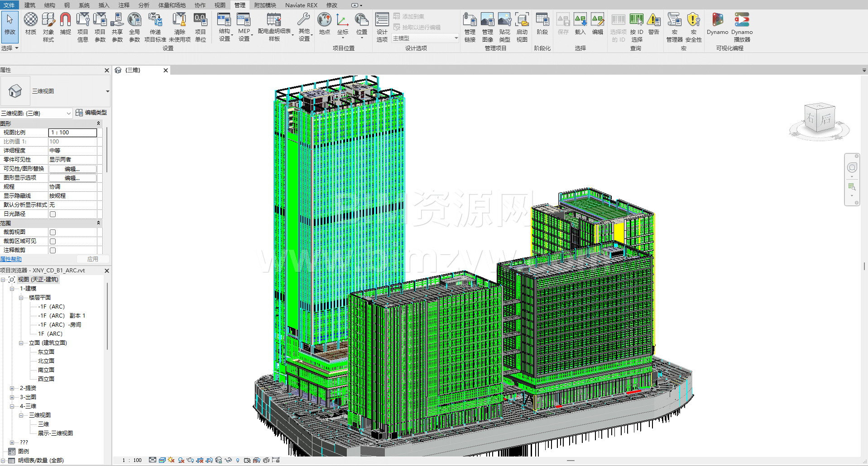Open the 宏管理器 (Macro Manager)
The image size is (868, 466).
click(x=674, y=26)
